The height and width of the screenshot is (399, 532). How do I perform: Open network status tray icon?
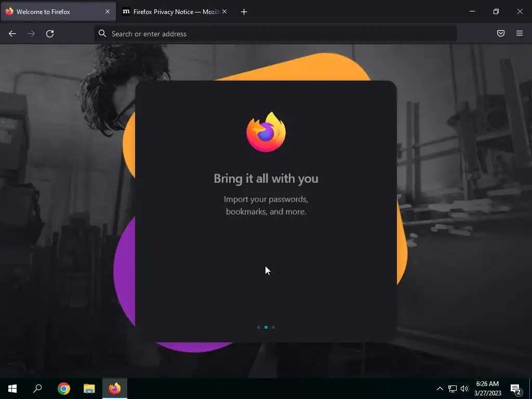point(453,389)
